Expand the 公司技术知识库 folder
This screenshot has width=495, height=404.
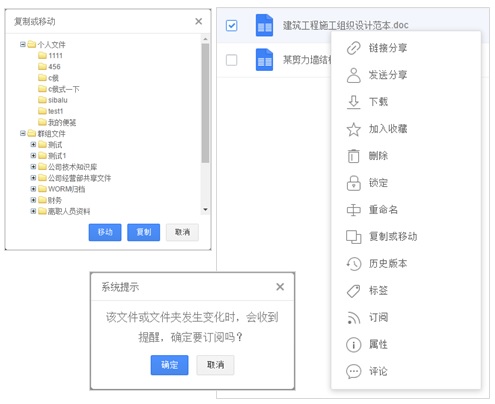[33, 166]
